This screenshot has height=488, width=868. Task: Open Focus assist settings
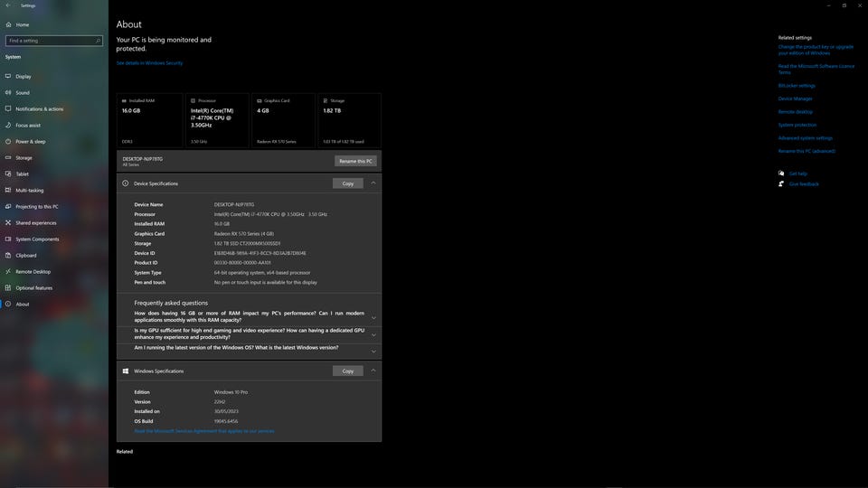point(28,125)
